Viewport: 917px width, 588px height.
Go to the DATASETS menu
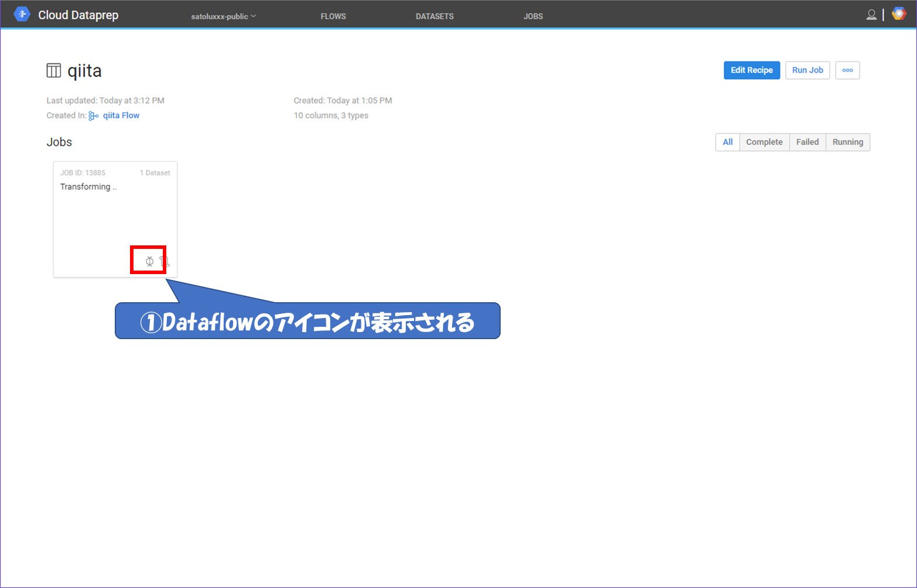pos(434,16)
